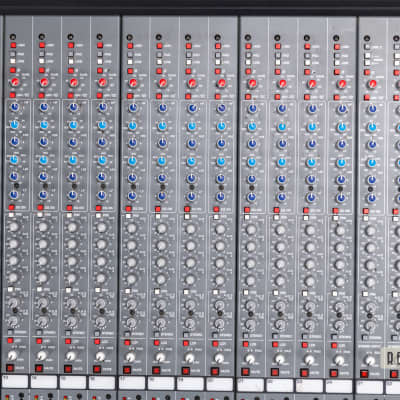The width and height of the screenshot is (400, 400).
Task: Tap the white scribble strip label for channel 22
Action: pos(280,385)
